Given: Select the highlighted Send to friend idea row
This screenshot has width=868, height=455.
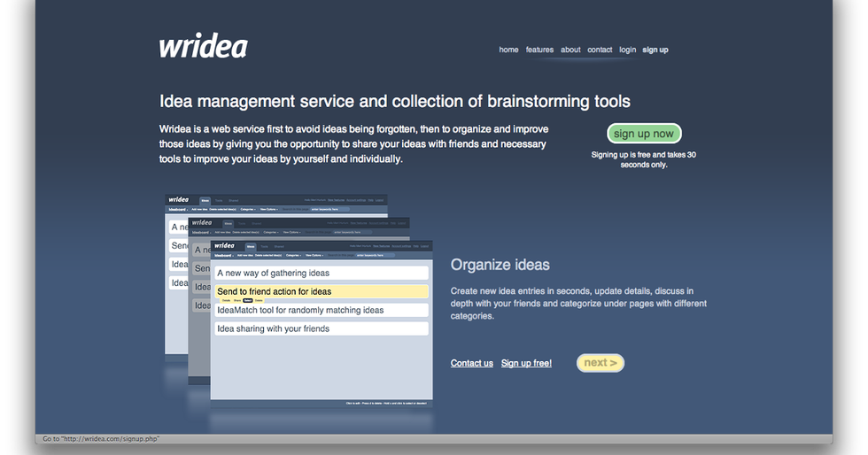Looking at the screenshot, I should (x=322, y=291).
